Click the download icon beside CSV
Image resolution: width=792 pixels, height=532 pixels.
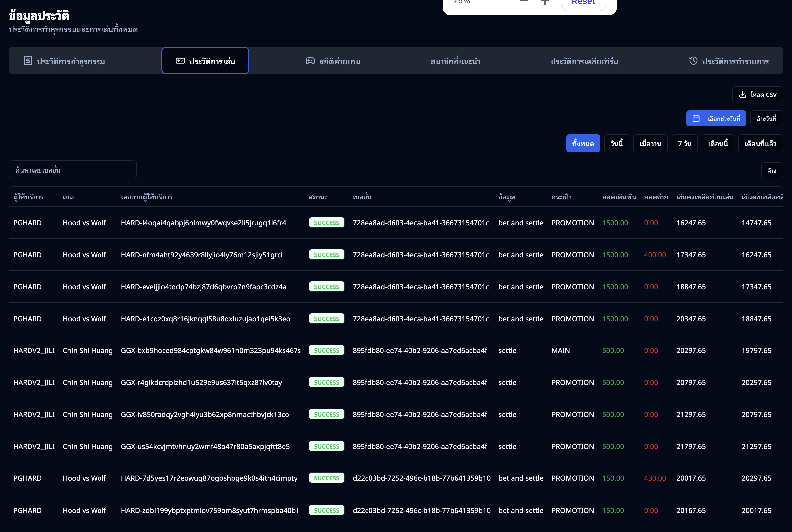742,95
